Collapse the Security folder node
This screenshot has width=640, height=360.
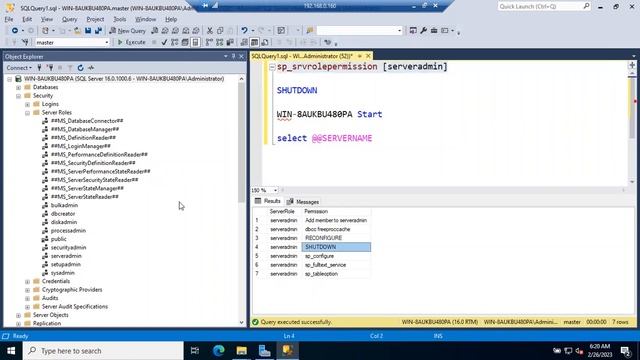[x=18, y=96]
